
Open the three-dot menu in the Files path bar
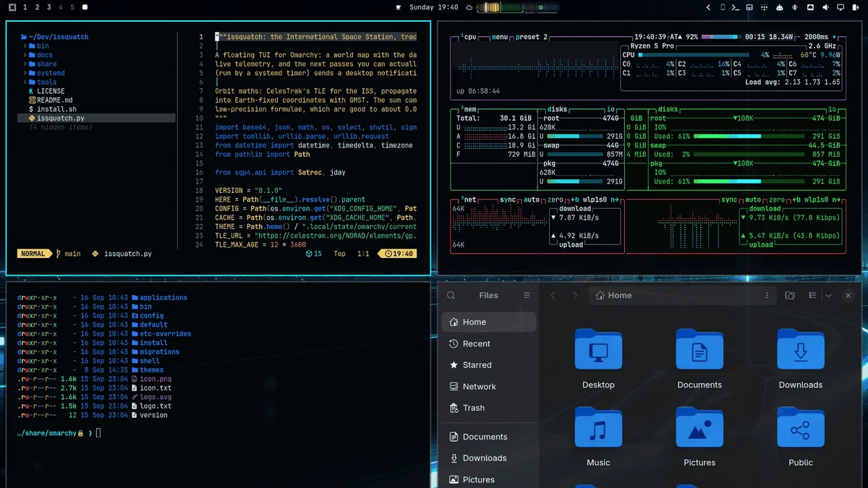pyautogui.click(x=767, y=295)
